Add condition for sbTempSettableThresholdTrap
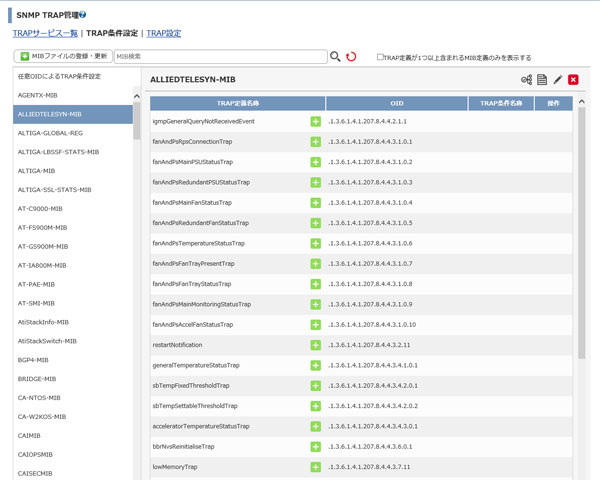Image resolution: width=600 pixels, height=480 pixels. pyautogui.click(x=316, y=406)
